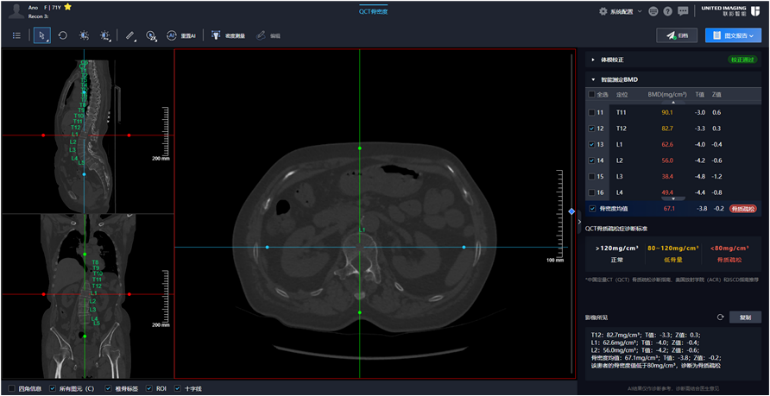Select the ruler measurement tool
This screenshot has width=770, height=396.
coord(130,35)
